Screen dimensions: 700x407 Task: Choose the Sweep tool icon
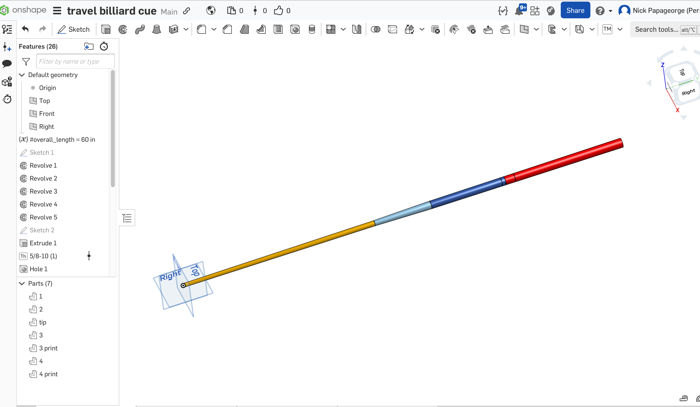(x=140, y=29)
